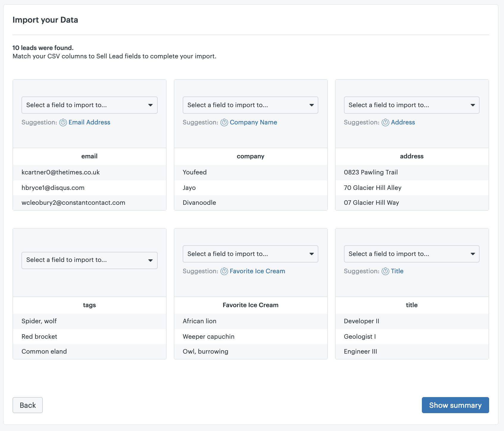Viewport: 504px width, 431px height.
Task: Click the 07 Glacier Hill Way address
Action: (412, 203)
